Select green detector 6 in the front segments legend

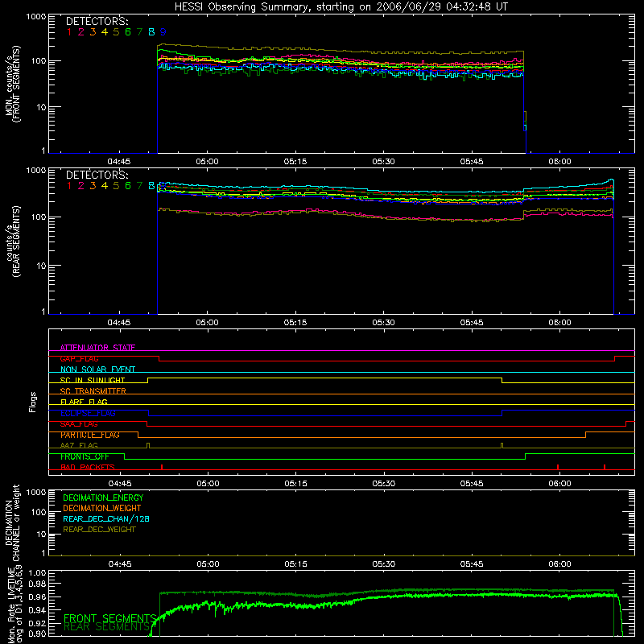point(128,32)
